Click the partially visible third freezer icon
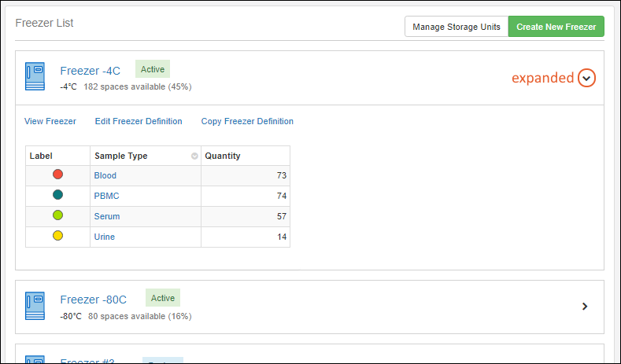This screenshot has height=364, width=621. click(35, 359)
